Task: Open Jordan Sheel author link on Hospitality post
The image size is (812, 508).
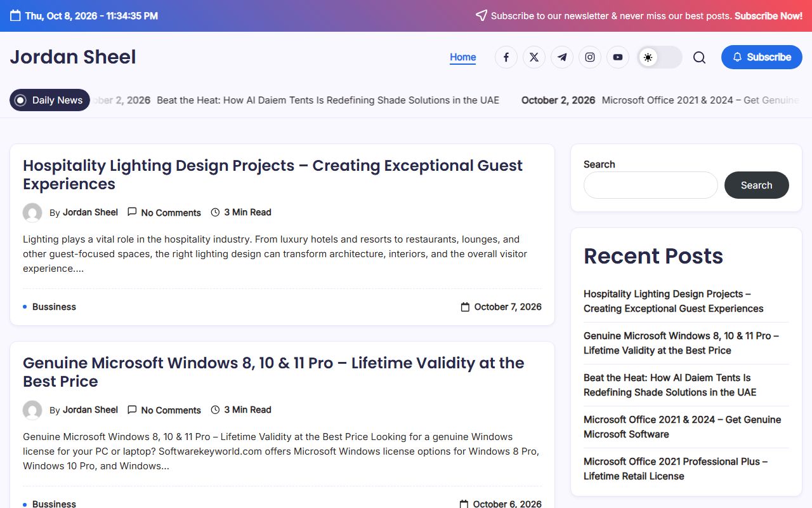Action: (90, 212)
